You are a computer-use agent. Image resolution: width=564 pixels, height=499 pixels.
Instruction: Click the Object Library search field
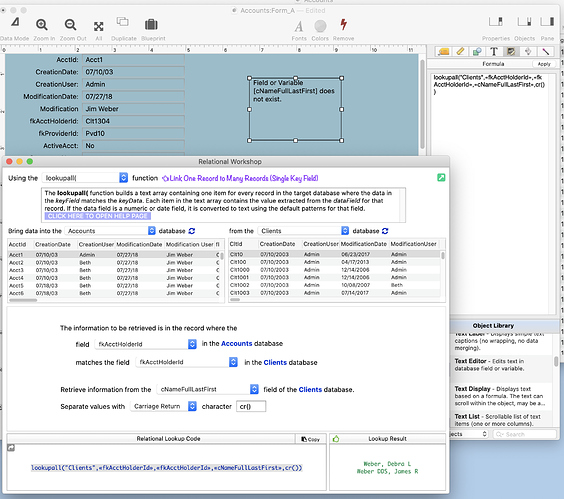(x=525, y=434)
